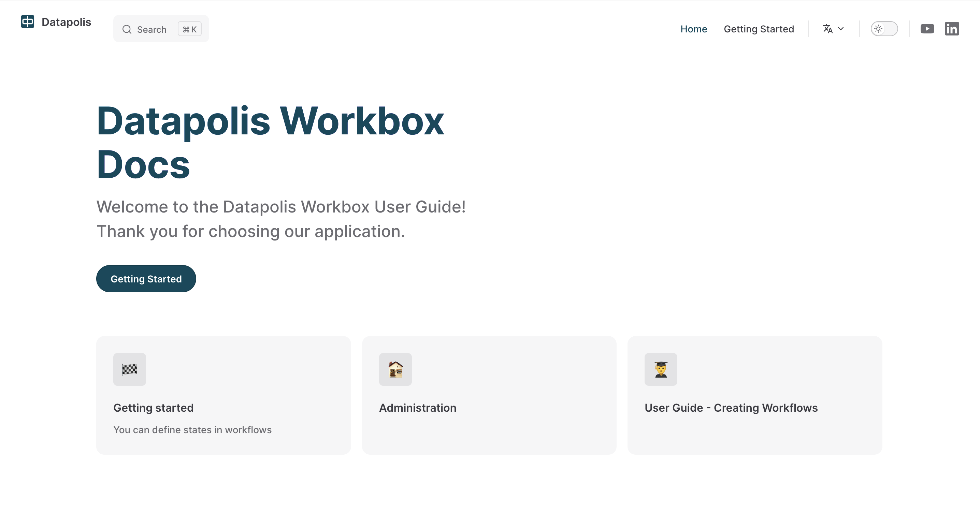
Task: Click the Datapolis logo icon
Action: click(x=27, y=22)
